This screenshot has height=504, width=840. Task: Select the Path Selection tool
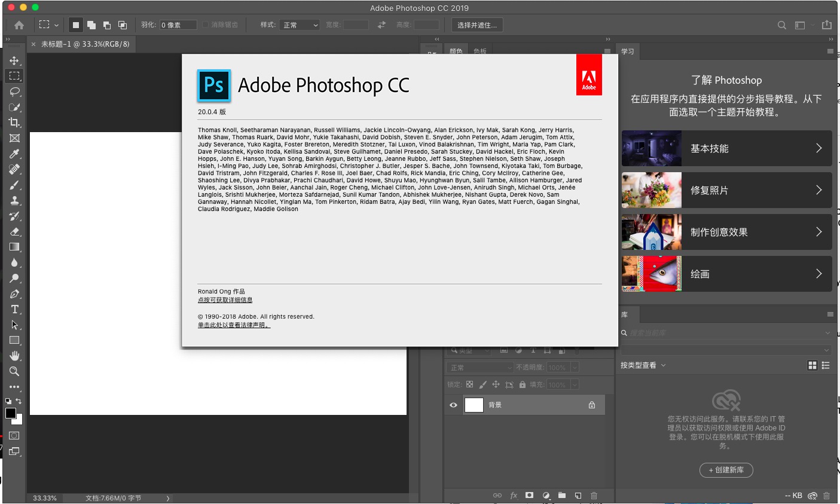point(14,325)
